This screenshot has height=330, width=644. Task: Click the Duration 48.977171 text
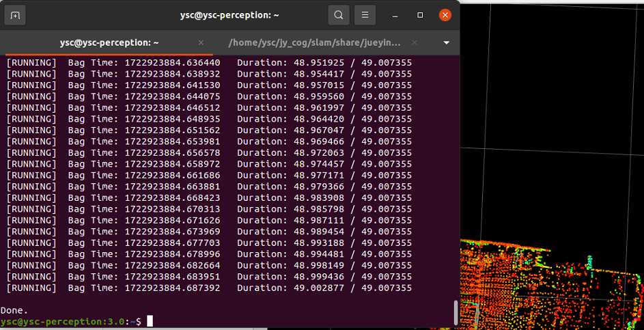tap(291, 176)
